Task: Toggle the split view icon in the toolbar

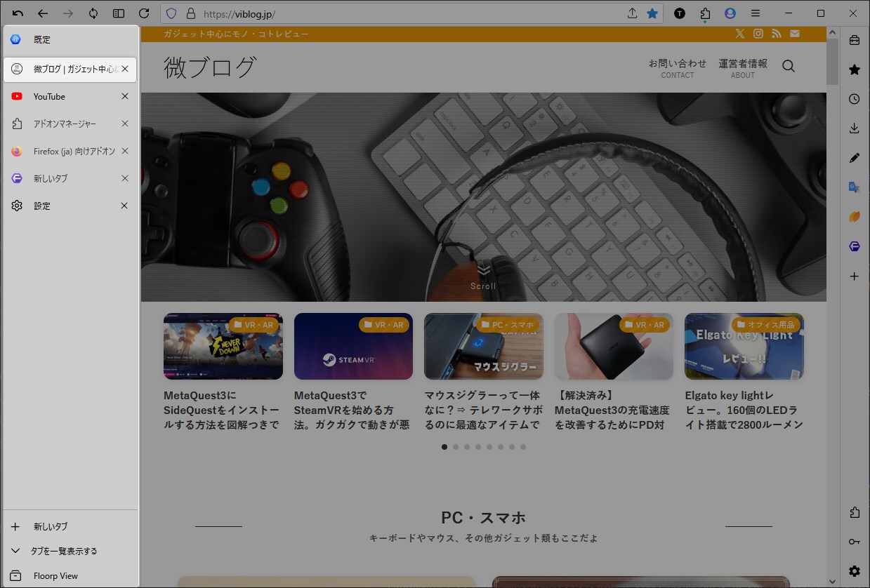Action: point(119,13)
